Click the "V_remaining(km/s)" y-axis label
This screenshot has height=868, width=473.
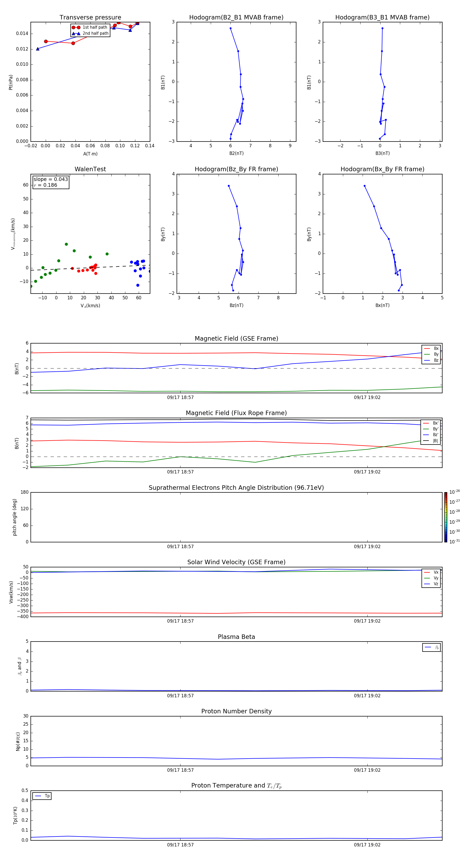pyautogui.click(x=13, y=234)
